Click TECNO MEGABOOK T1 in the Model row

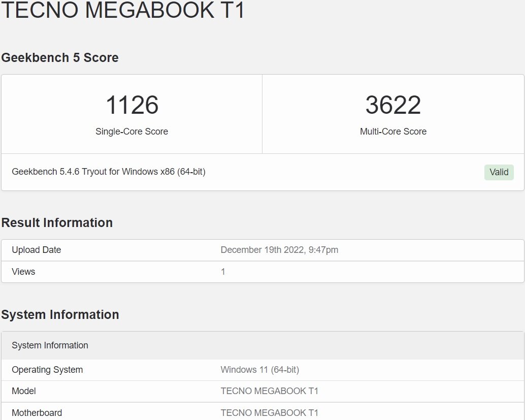[x=269, y=391]
